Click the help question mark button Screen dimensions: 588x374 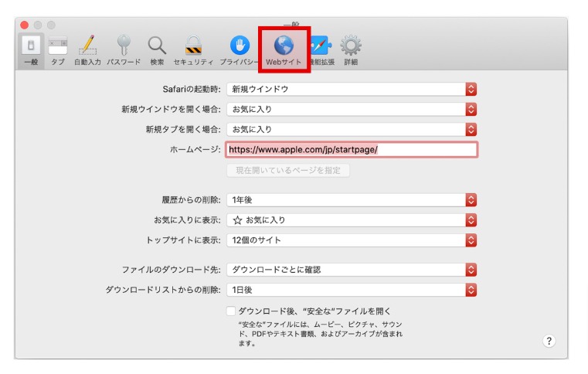[549, 341]
